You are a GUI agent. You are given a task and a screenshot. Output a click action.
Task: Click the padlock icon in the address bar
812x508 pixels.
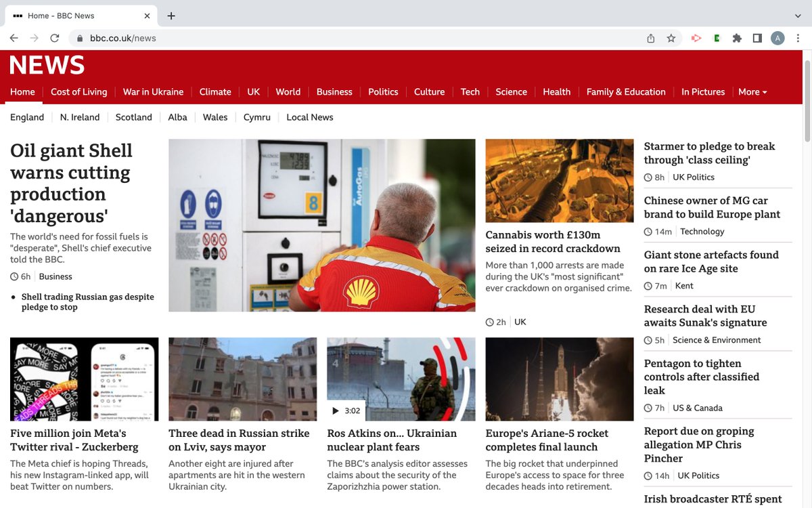(80, 38)
